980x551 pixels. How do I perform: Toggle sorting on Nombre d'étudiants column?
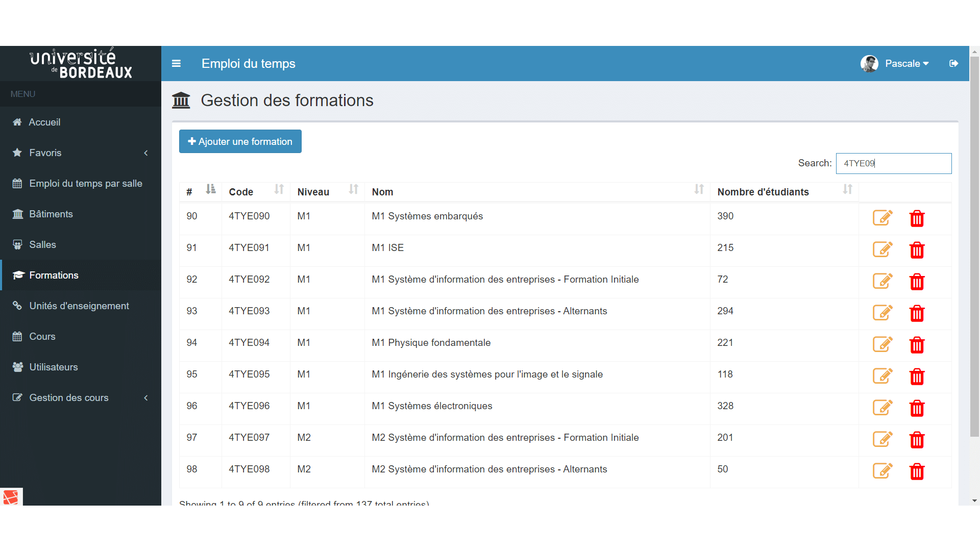point(848,189)
